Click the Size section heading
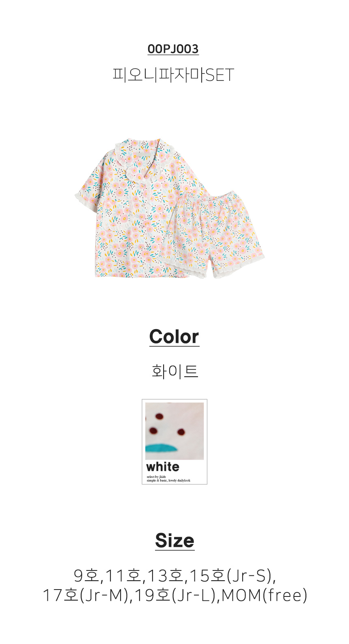The height and width of the screenshot is (644, 349). point(175,541)
